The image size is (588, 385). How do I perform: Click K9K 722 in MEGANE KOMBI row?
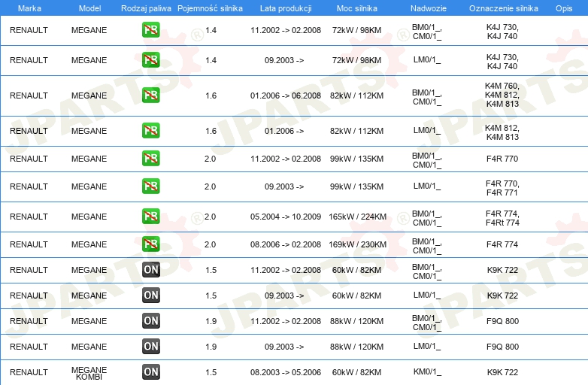point(502,372)
